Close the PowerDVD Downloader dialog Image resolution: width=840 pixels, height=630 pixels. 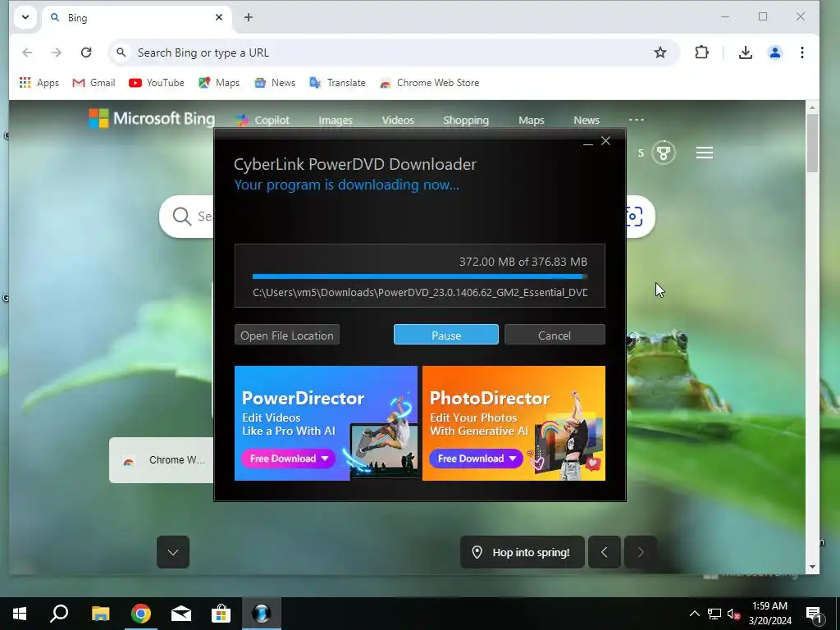tap(606, 141)
